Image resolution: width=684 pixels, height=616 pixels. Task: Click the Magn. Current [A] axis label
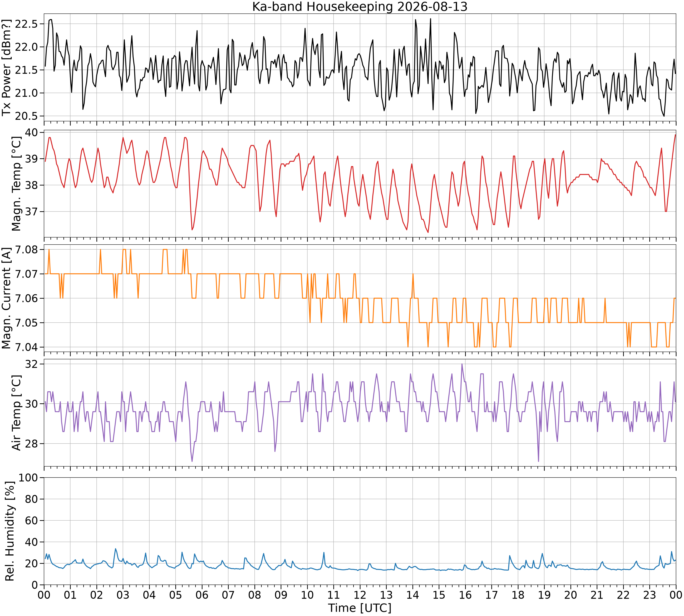coord(6,298)
